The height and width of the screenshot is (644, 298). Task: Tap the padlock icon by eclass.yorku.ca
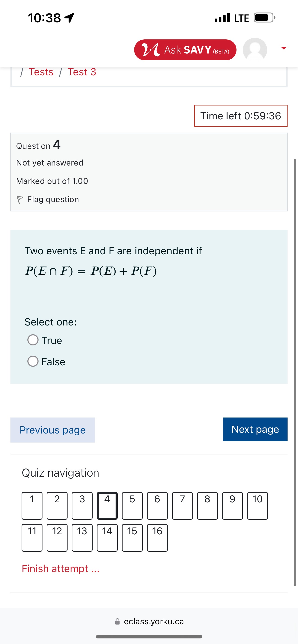(117, 622)
